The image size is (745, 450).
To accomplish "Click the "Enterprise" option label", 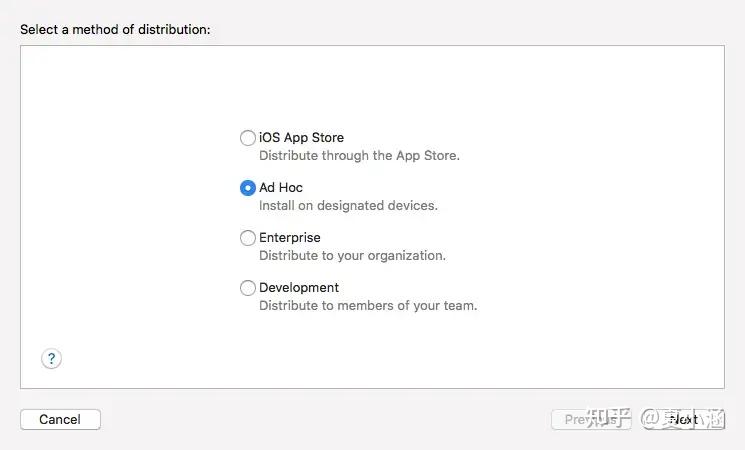I will click(290, 238).
